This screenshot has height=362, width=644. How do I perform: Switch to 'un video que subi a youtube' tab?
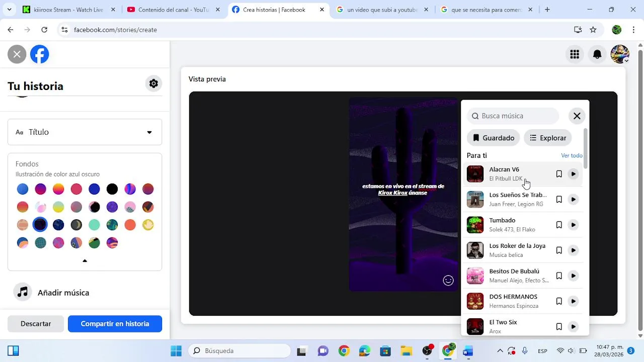point(382,10)
